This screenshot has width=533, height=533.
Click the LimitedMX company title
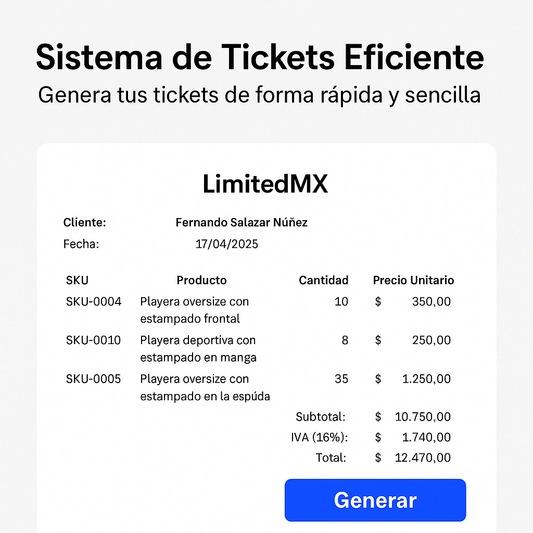(265, 184)
